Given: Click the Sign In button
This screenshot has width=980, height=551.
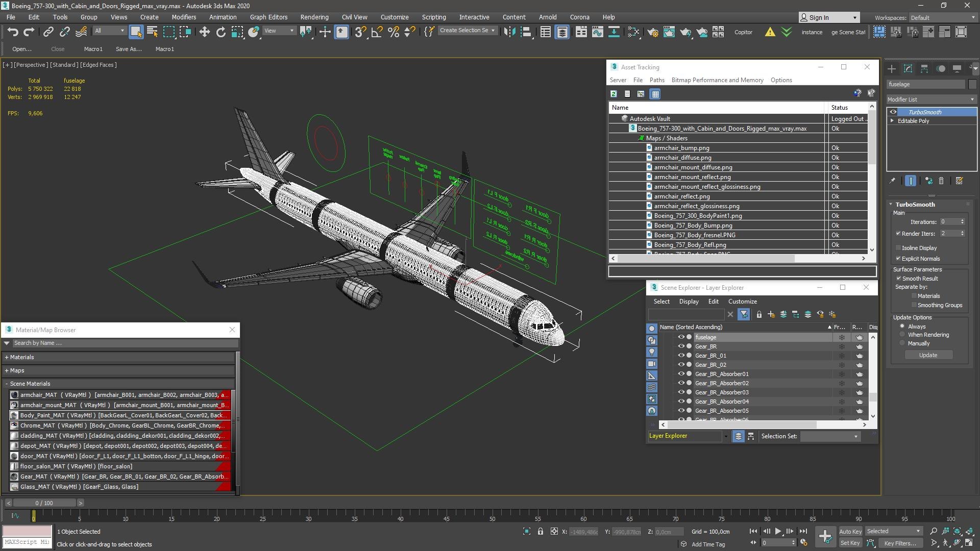Looking at the screenshot, I should tap(829, 17).
